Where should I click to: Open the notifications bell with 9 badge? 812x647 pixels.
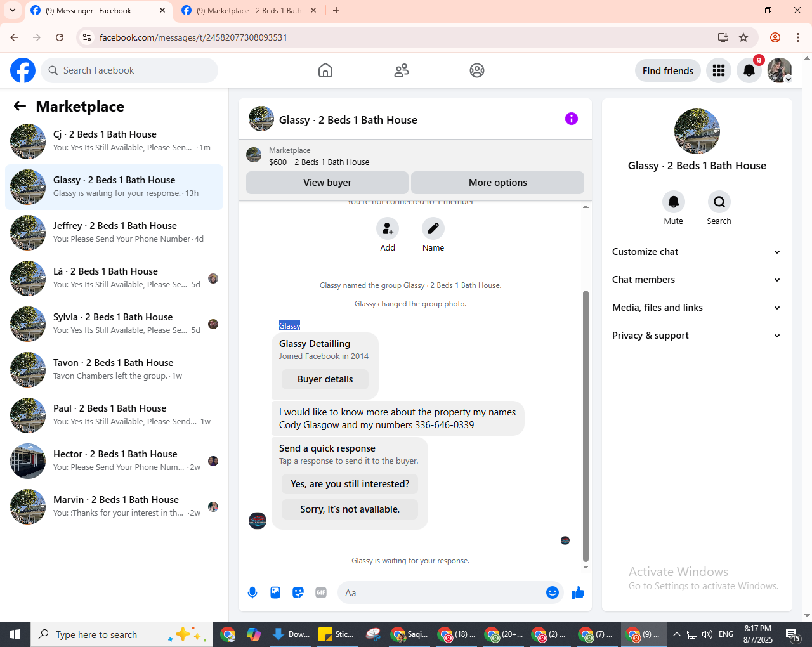pos(749,70)
